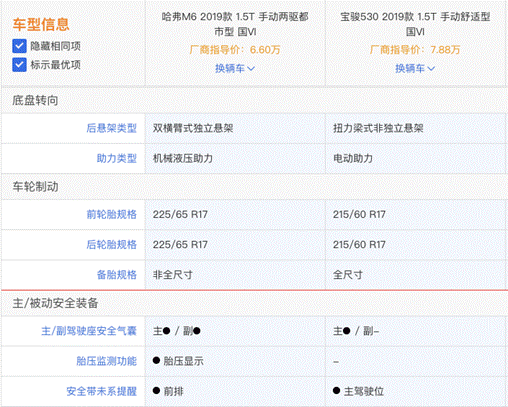
Task: Open the 宝骏530 2019款 1.5T model title
Action: point(415,24)
